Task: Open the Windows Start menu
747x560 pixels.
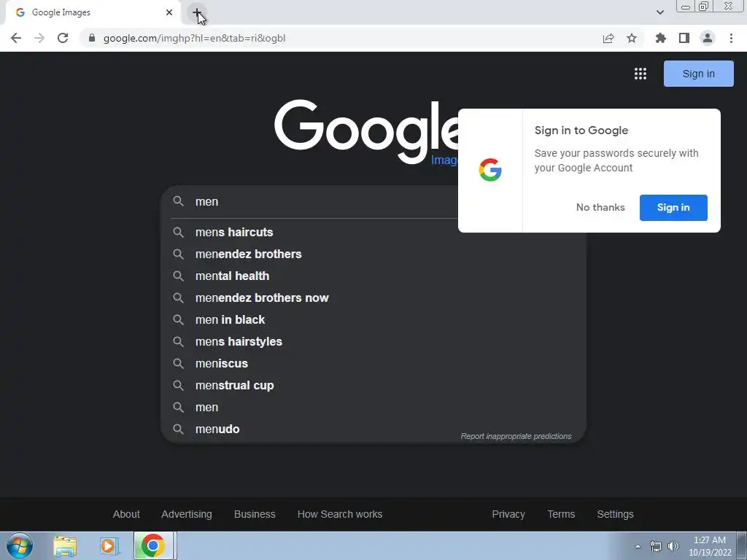Action: pos(20,545)
